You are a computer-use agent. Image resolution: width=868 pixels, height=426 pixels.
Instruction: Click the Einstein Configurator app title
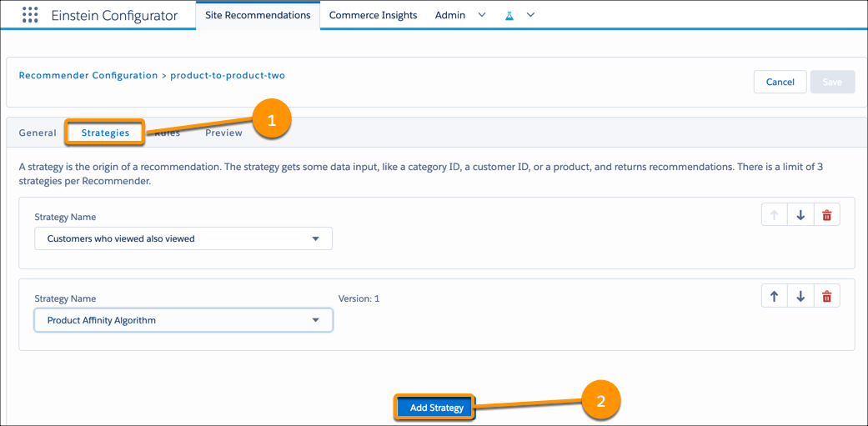(114, 16)
